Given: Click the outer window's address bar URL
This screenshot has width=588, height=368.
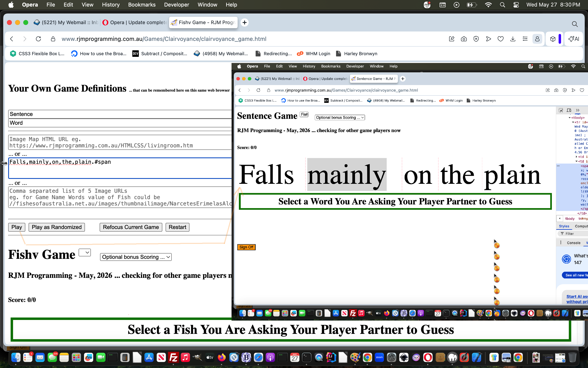Looking at the screenshot, I should tap(164, 39).
